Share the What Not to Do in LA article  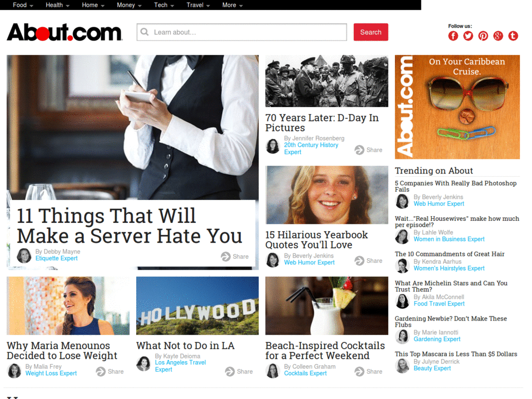239,371
